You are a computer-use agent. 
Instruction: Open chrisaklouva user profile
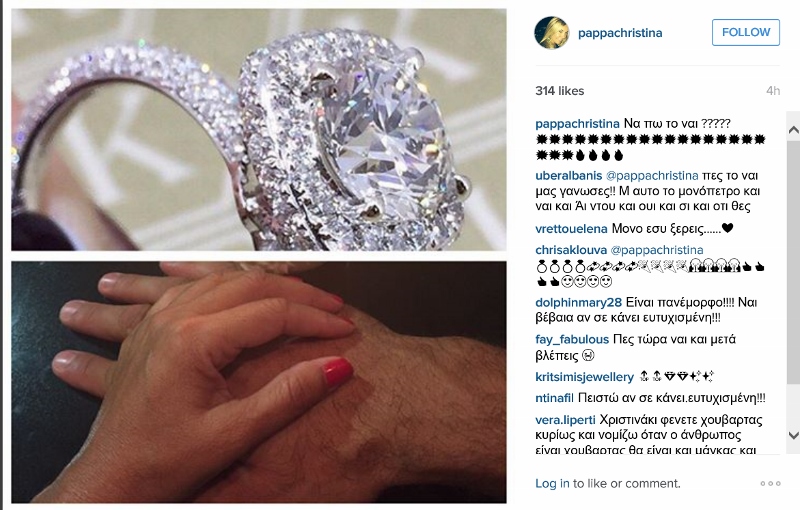(x=571, y=250)
